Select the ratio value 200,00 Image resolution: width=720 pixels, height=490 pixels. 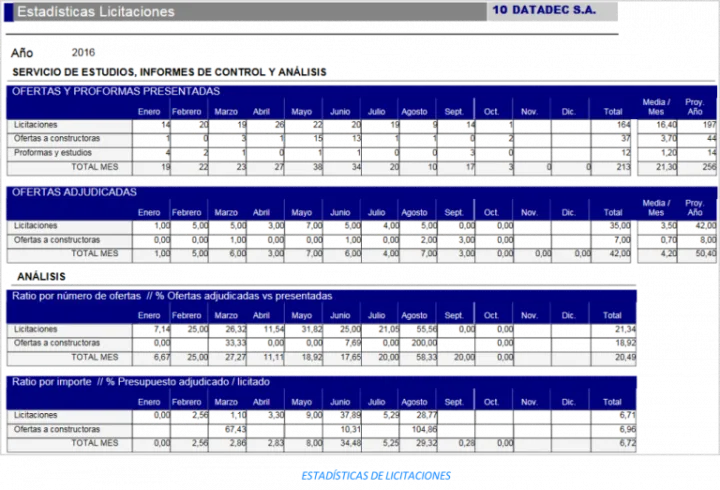point(424,343)
